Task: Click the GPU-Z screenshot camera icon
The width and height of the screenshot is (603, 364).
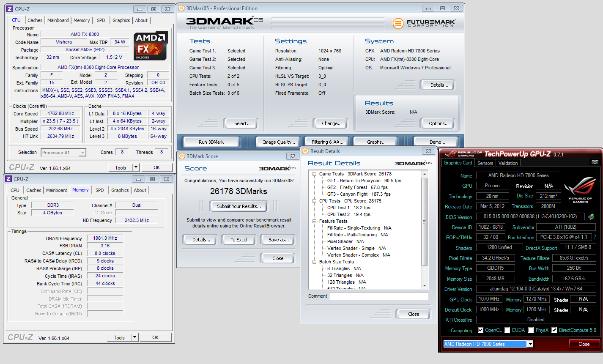Action: 595,162
